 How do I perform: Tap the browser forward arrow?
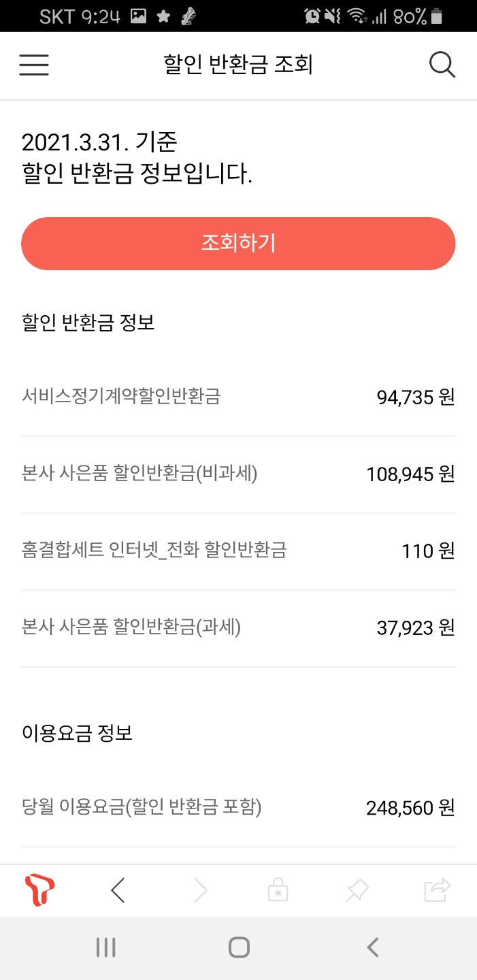[x=200, y=889]
